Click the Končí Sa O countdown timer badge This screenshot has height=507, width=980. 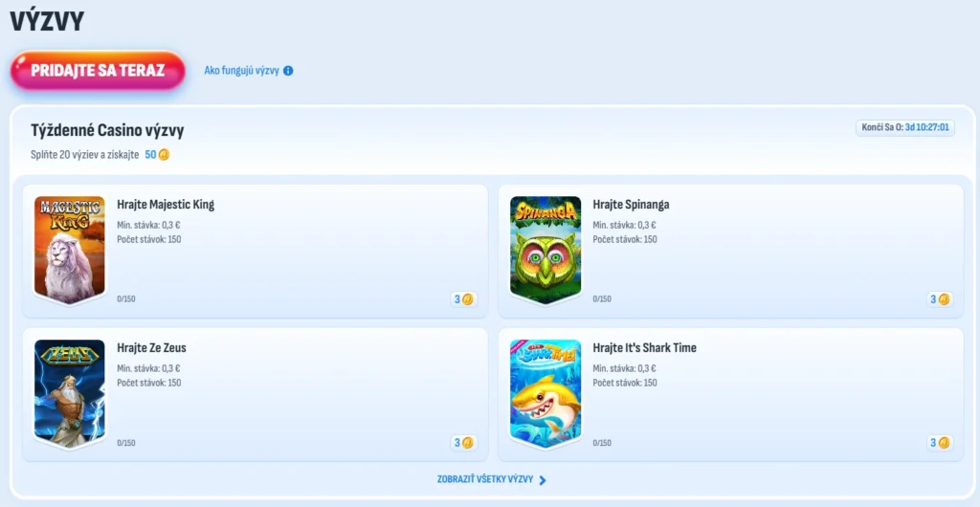click(905, 128)
